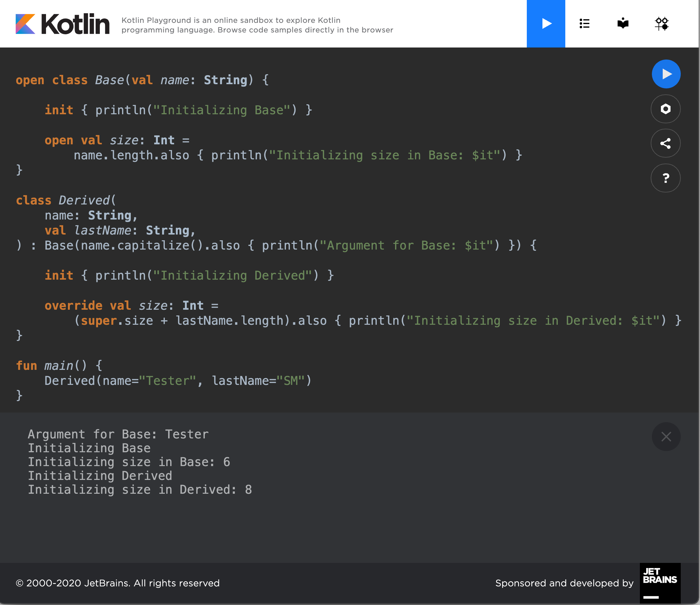Open the documentation book icon
Viewport: 700px width, 605px height.
623,24
